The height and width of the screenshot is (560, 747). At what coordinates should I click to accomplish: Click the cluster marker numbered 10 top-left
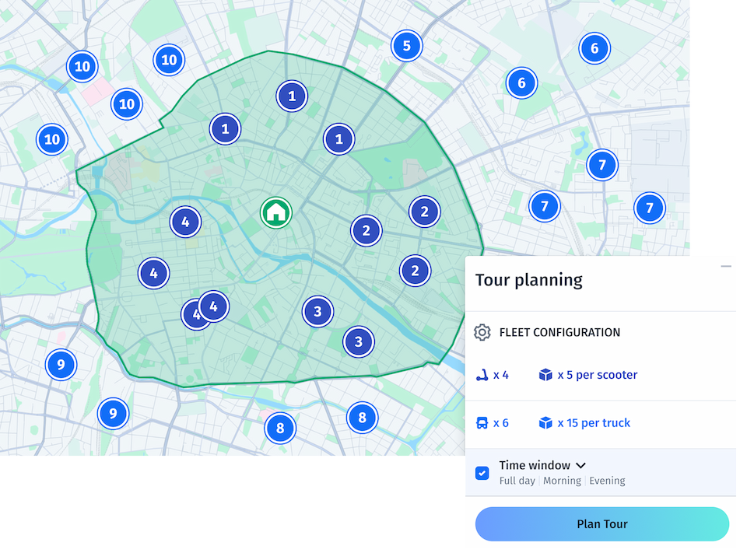coord(82,67)
